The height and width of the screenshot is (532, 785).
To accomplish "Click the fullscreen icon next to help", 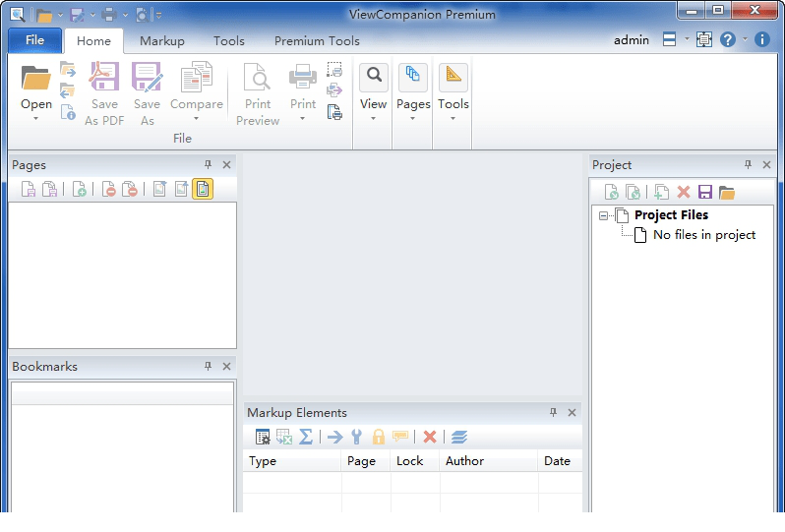I will pos(704,39).
